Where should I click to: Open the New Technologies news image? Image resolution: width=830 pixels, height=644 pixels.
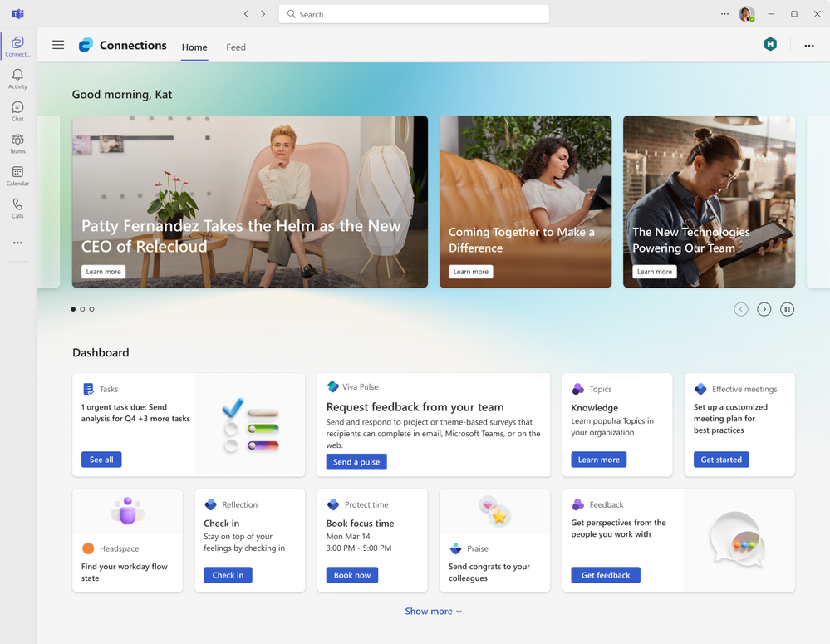click(709, 202)
